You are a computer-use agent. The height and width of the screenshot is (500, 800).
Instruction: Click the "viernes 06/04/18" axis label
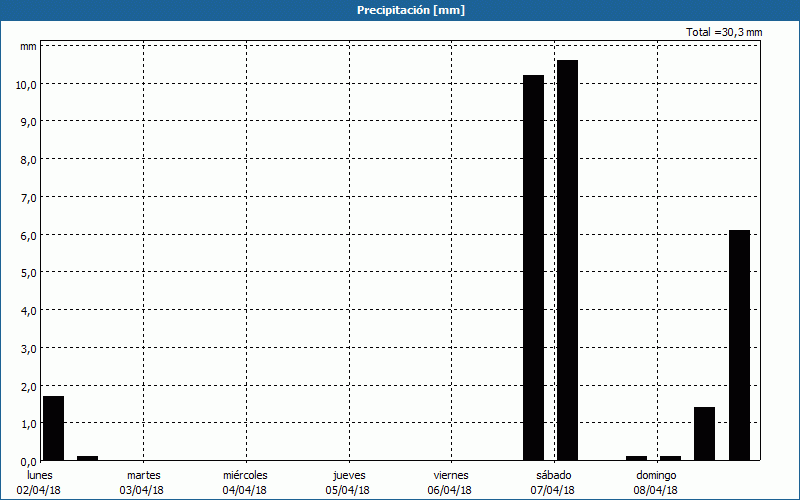450,482
